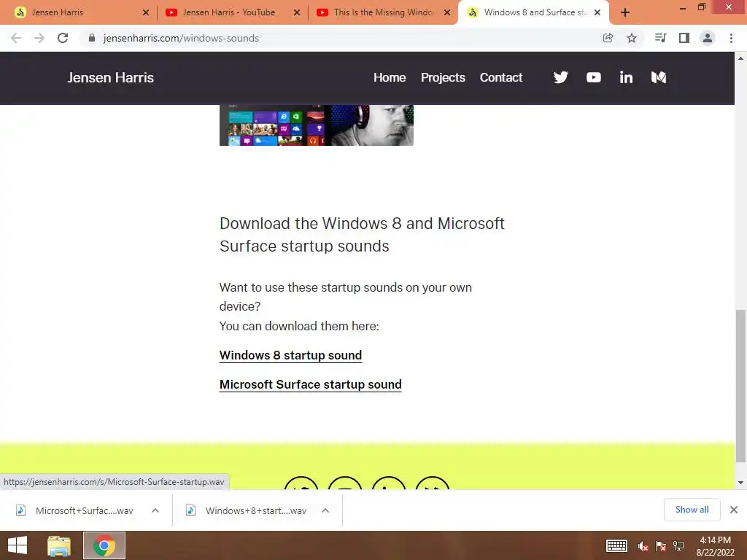The height and width of the screenshot is (560, 747).
Task: Click the browser forward arrow
Action: (39, 38)
